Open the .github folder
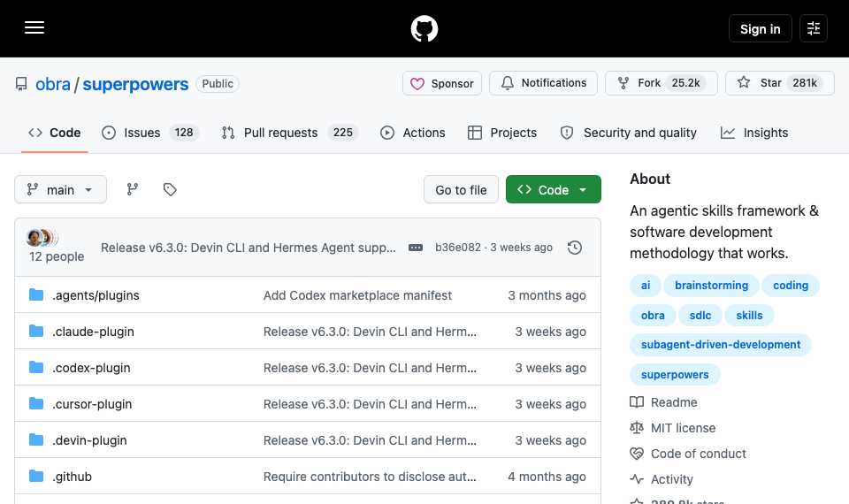 click(x=72, y=477)
